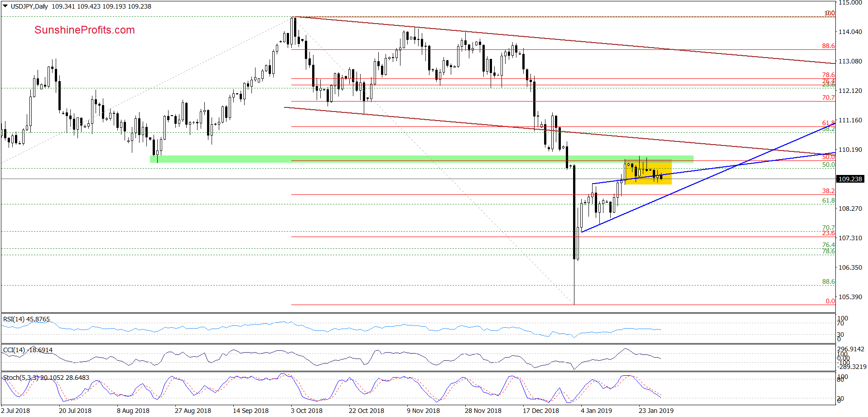868x417 pixels.
Task: Open the chart dropdown triangle beside USDJPY
Action: point(5,6)
